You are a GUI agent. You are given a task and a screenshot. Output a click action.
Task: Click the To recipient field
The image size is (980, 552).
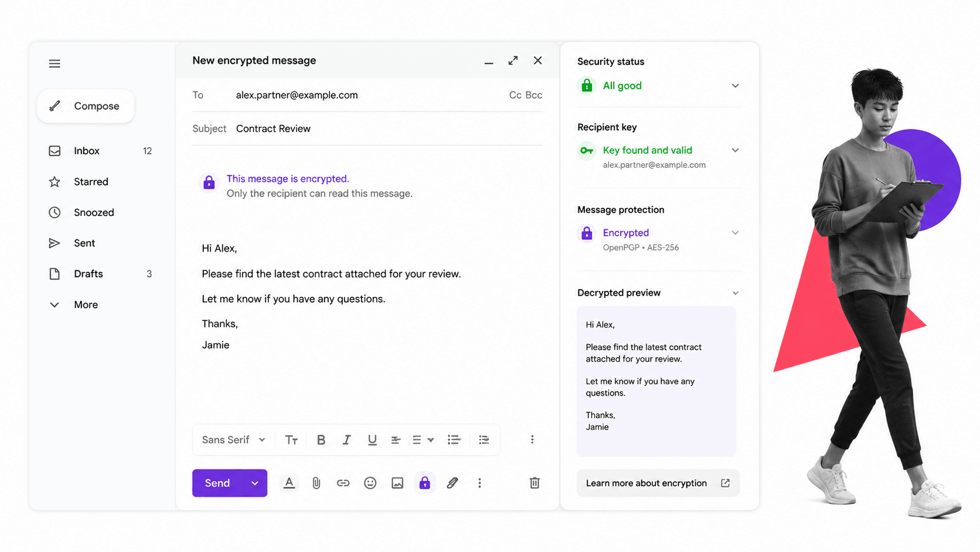click(367, 95)
